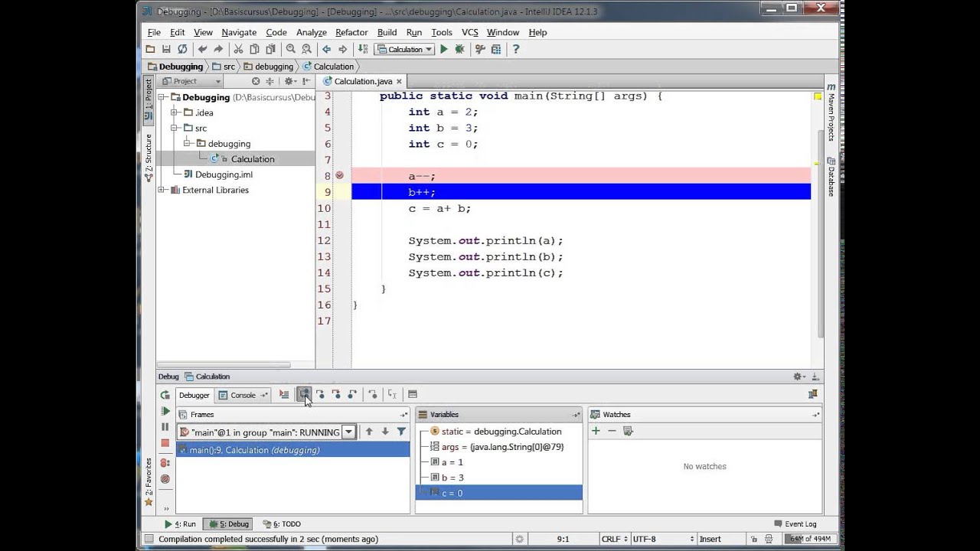Click the Step Over debugger icon
Viewport: 980px width, 551px height.
304,394
